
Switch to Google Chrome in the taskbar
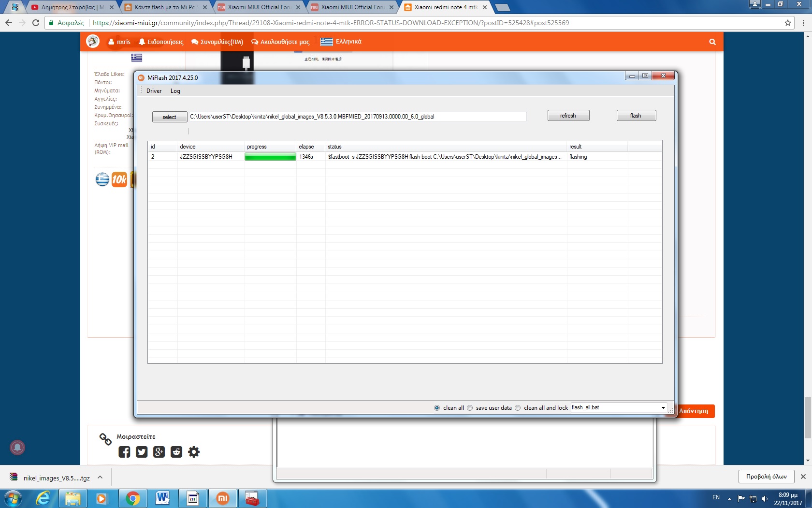point(132,498)
